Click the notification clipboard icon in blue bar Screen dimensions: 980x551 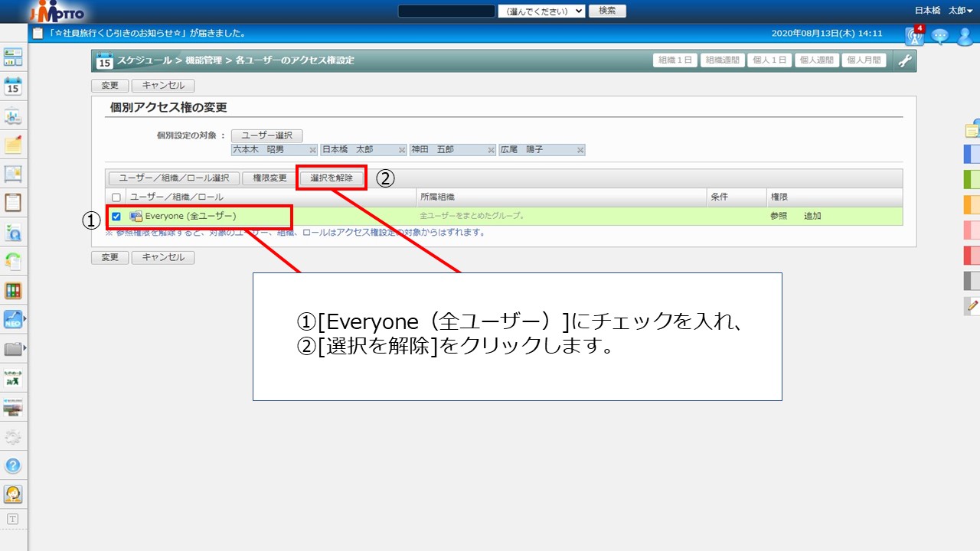tap(38, 34)
